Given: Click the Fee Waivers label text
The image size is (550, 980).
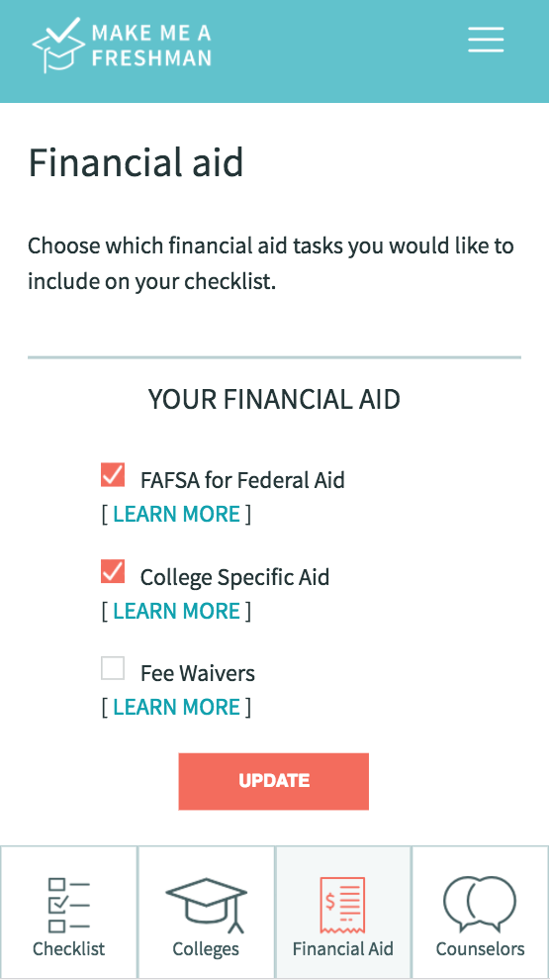Looking at the screenshot, I should (197, 673).
